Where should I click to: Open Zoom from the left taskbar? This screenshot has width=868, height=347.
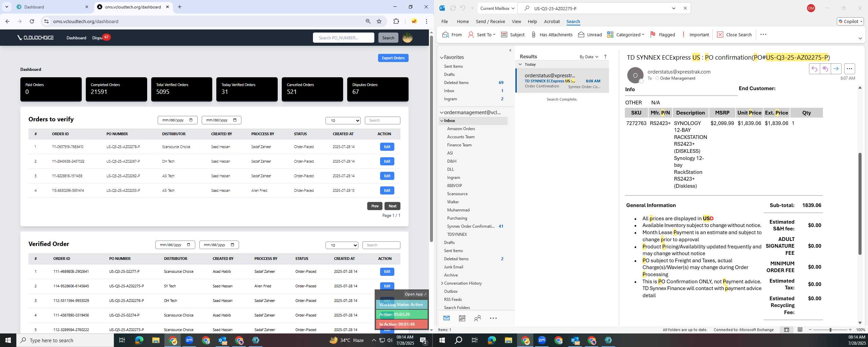(189, 340)
